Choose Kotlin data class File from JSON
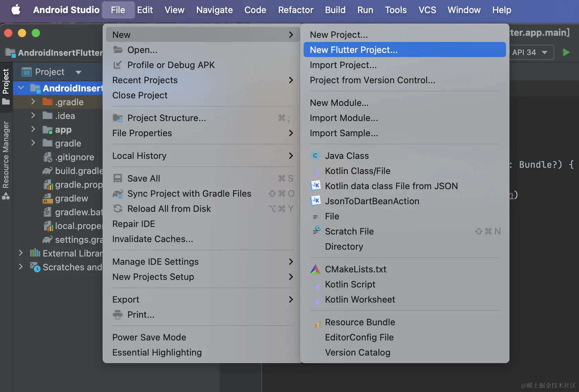 point(405,186)
